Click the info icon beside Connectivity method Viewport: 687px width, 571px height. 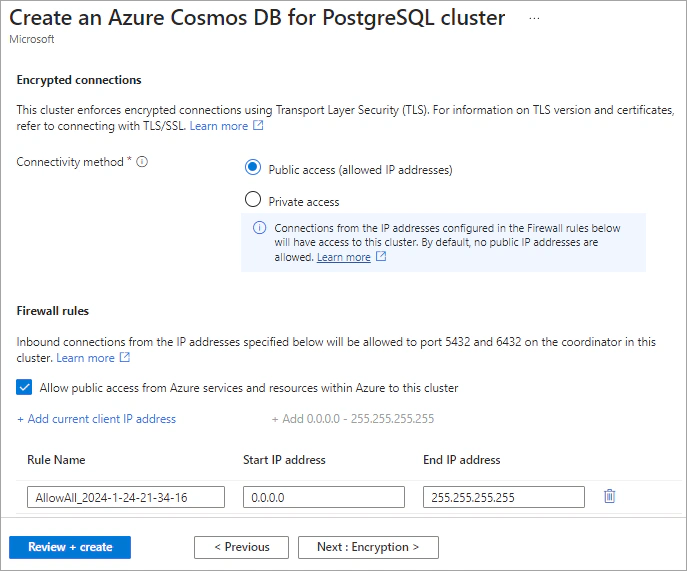(142, 162)
